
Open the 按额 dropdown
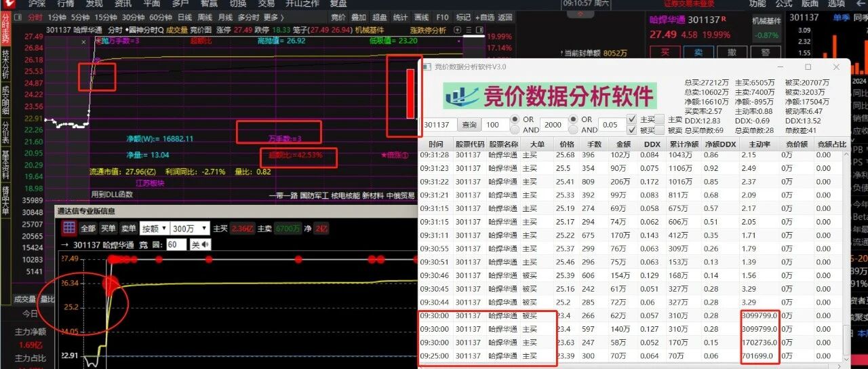click(154, 229)
